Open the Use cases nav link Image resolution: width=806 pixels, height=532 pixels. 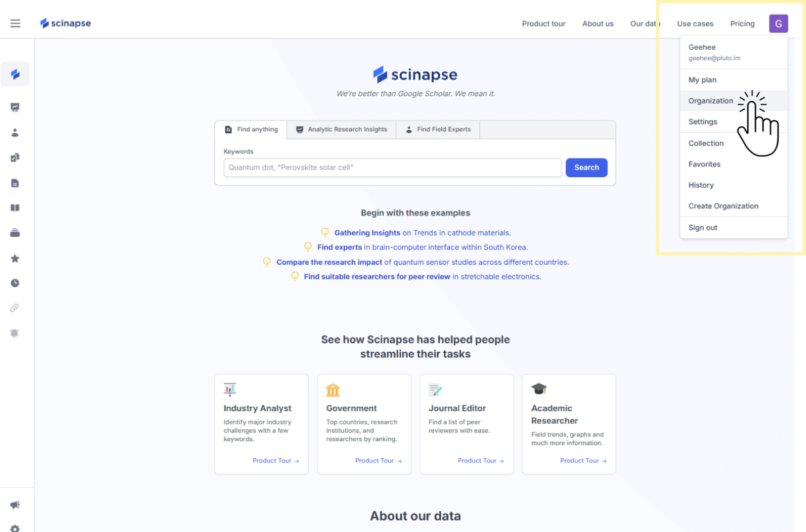695,24
